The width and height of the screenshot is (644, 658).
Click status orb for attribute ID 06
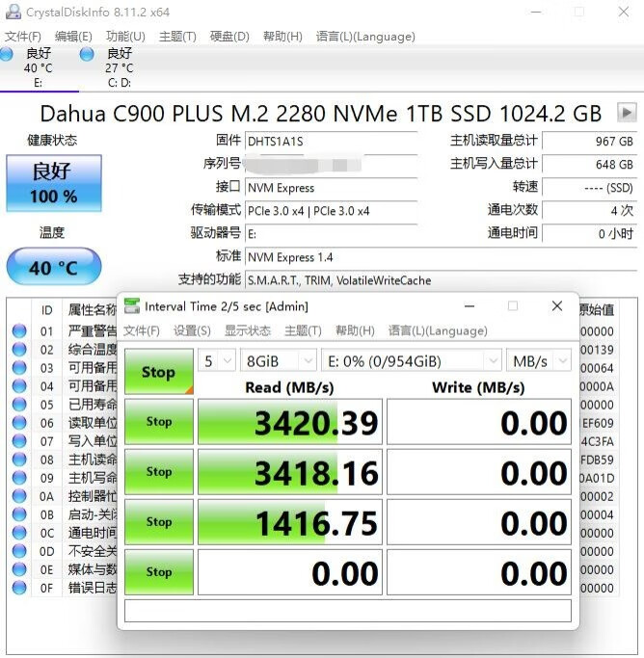tap(19, 423)
